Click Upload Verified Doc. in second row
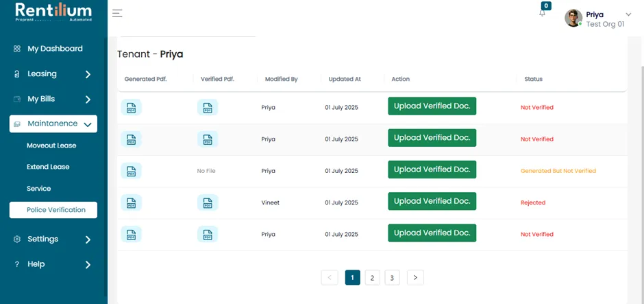The image size is (644, 304). coord(432,138)
